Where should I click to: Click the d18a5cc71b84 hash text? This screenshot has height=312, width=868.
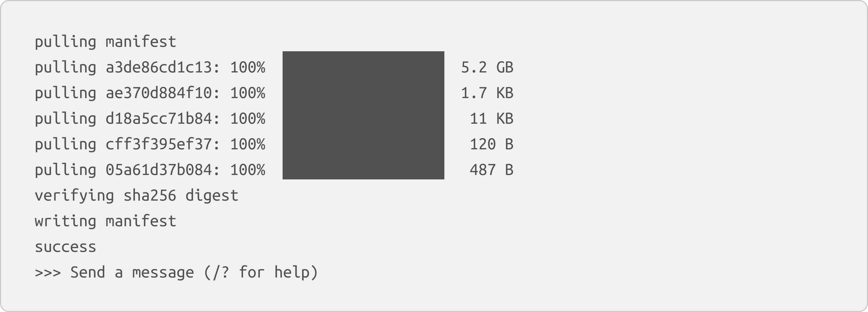click(x=158, y=119)
